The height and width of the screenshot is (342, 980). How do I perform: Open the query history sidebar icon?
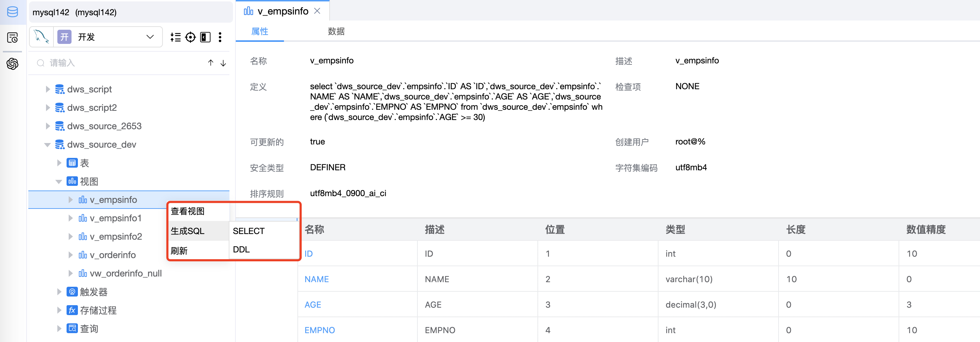point(12,38)
